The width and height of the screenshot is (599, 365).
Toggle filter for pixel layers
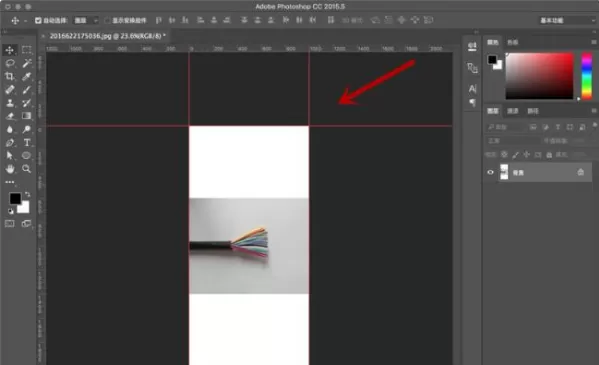point(533,127)
